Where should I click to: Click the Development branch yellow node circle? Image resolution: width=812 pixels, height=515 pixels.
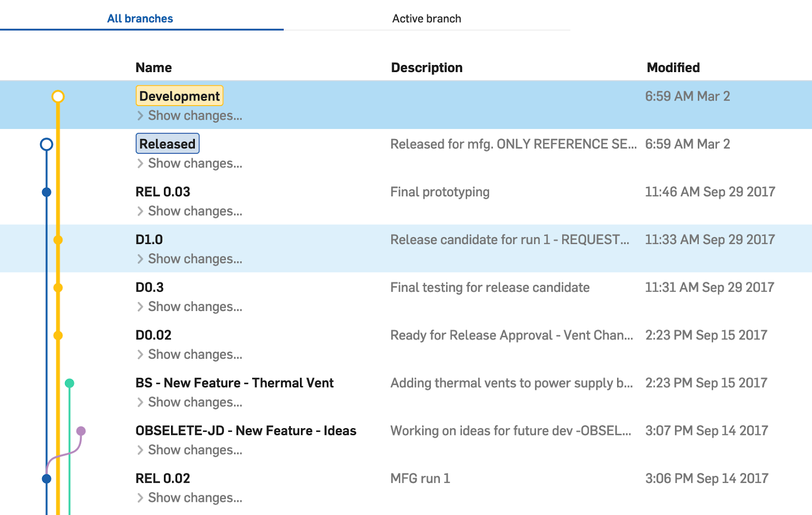pos(58,96)
